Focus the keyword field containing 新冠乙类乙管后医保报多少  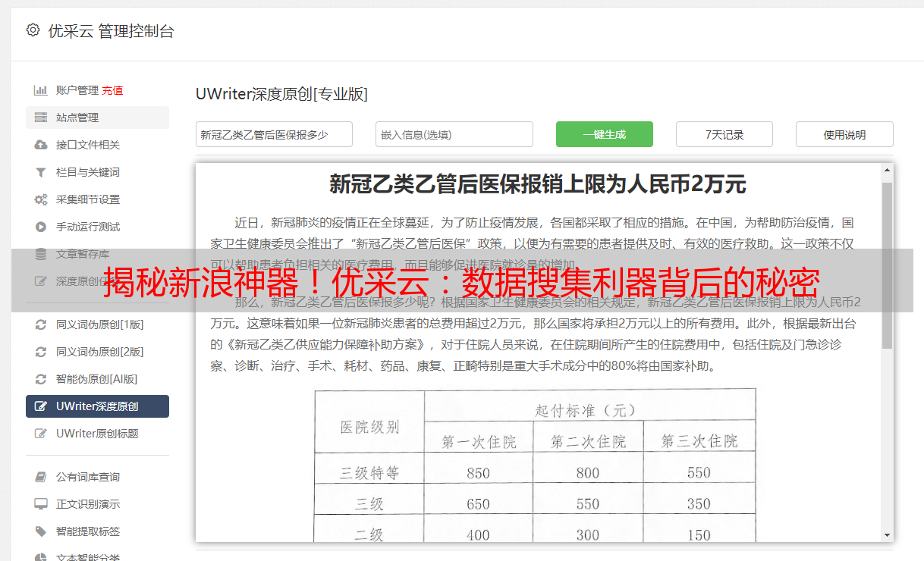(x=274, y=134)
